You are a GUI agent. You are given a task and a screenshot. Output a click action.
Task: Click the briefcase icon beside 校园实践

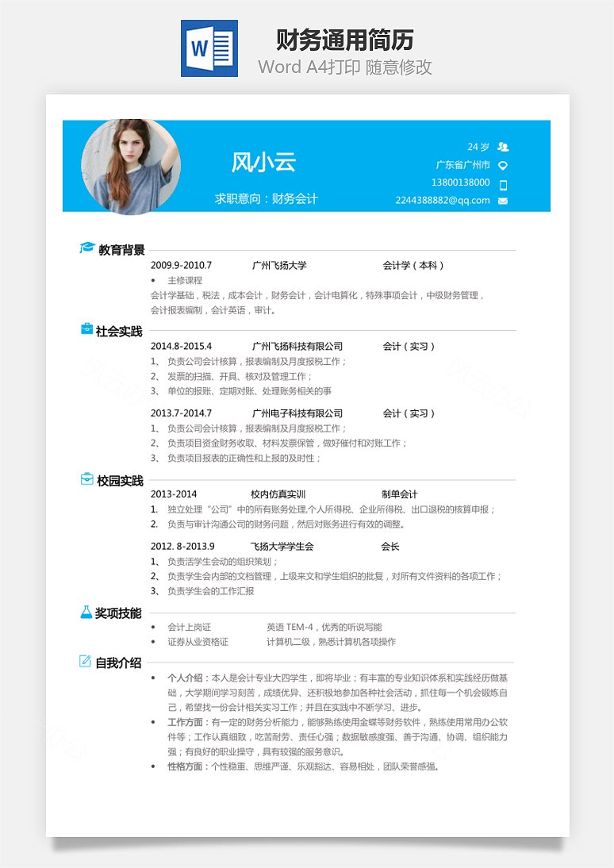click(x=87, y=479)
